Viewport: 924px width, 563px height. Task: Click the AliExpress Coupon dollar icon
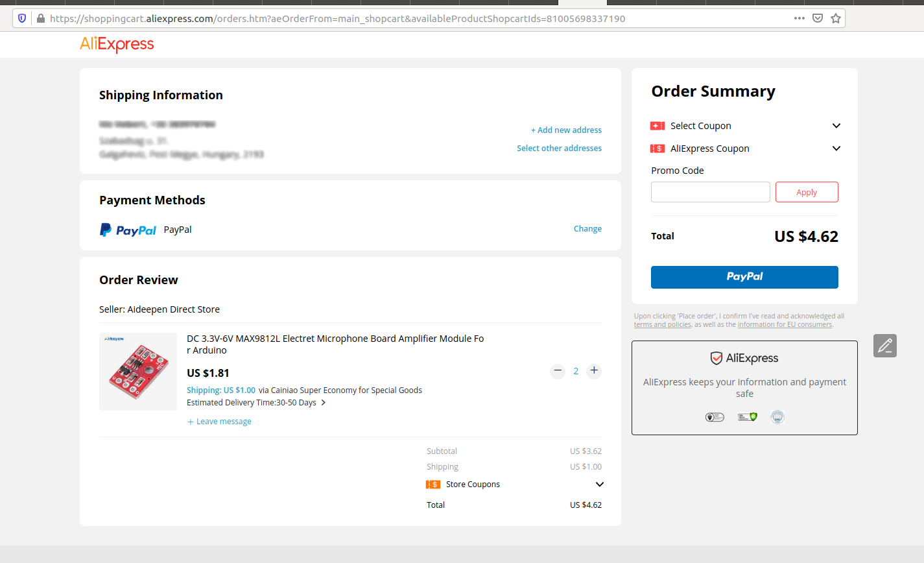coord(657,149)
